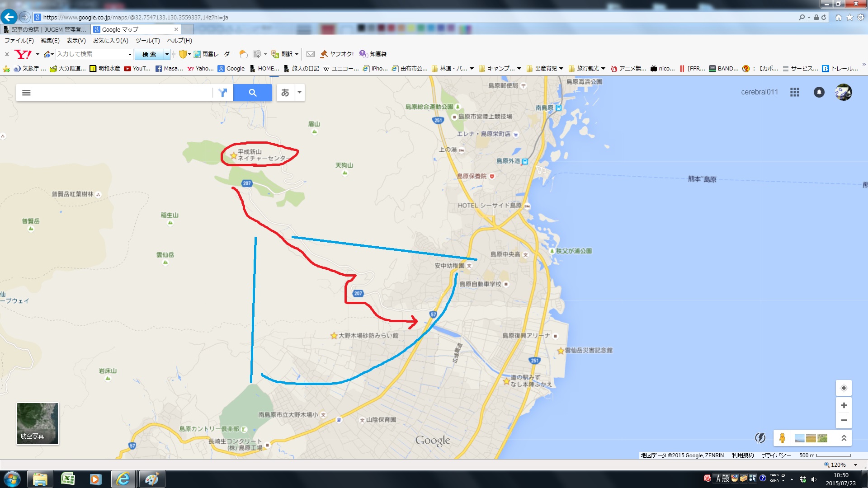The image size is (868, 488).
Task: Expand the 翻訳 dropdown on the toolbar
Action: coord(297,54)
